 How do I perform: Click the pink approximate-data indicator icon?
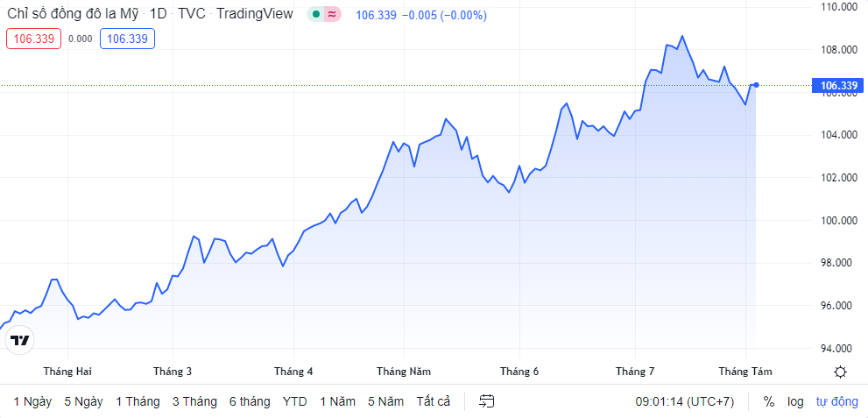(x=332, y=15)
